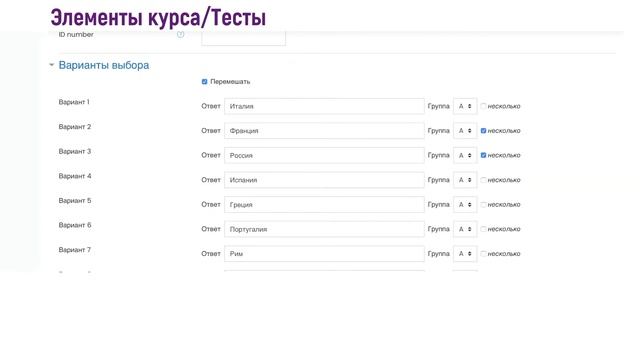Click the Вариант 2 label

(x=75, y=127)
